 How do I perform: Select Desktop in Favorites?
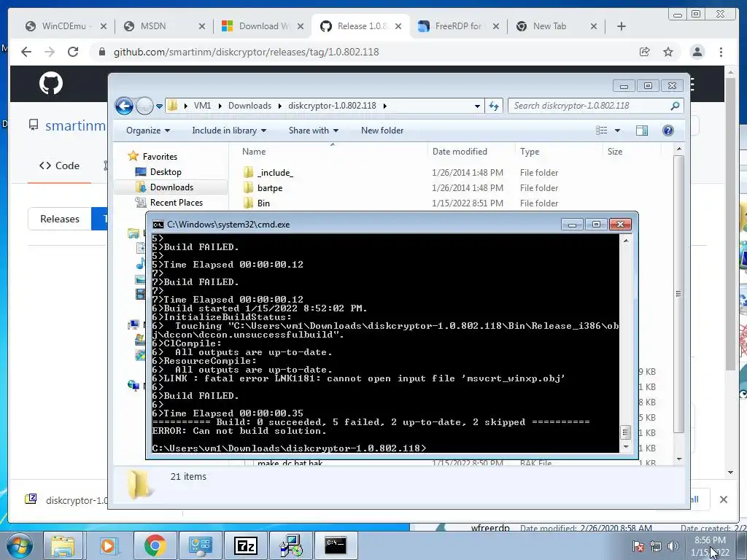coord(166,172)
